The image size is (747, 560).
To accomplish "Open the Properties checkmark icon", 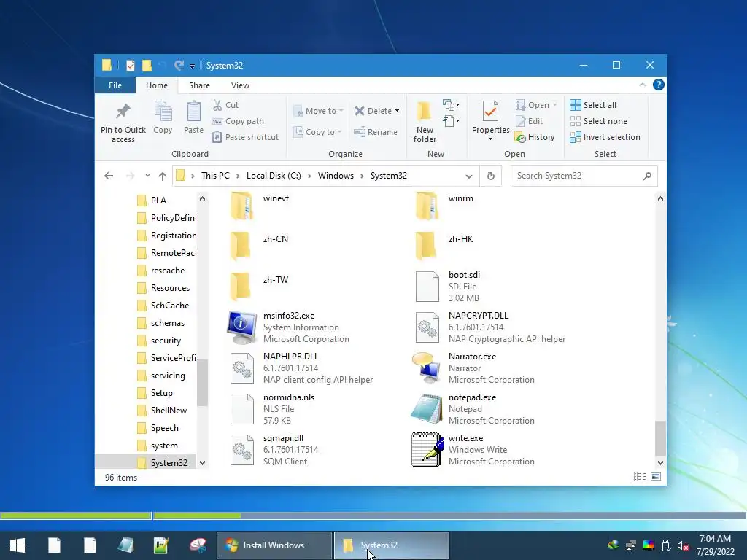I will (x=490, y=112).
